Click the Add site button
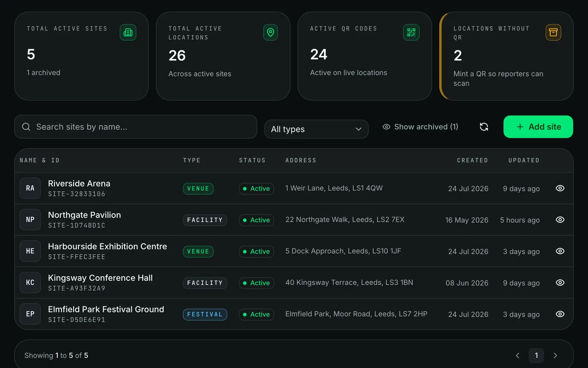Screen dimensions: 588x368 click(x=538, y=127)
